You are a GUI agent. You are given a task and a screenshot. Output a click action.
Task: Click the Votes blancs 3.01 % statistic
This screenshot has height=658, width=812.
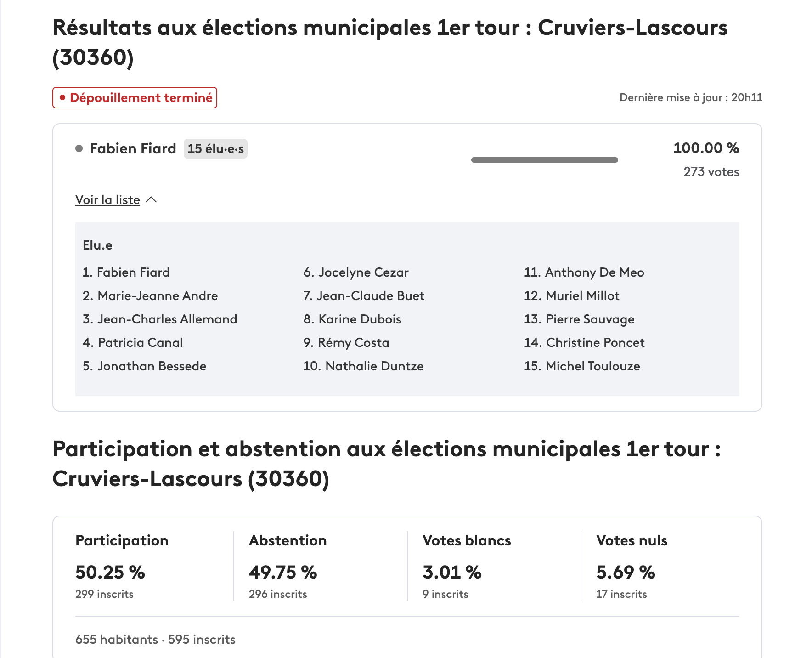click(452, 572)
